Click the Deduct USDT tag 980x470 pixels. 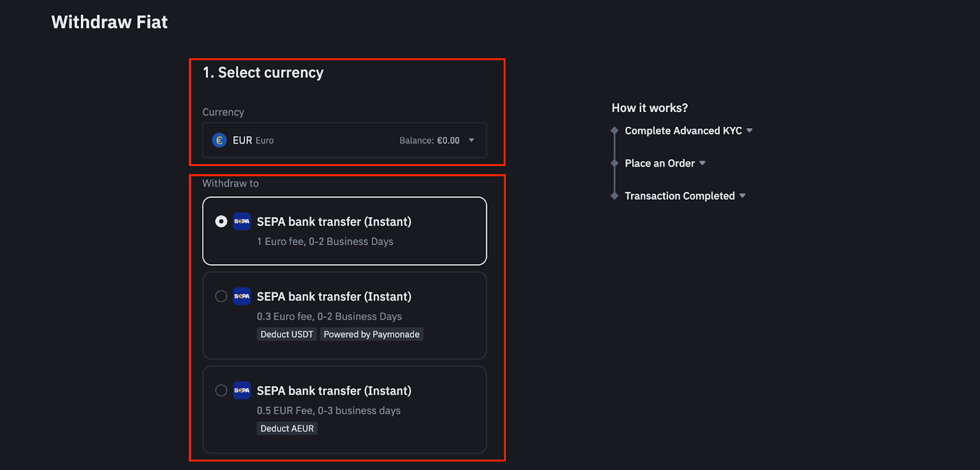[287, 334]
